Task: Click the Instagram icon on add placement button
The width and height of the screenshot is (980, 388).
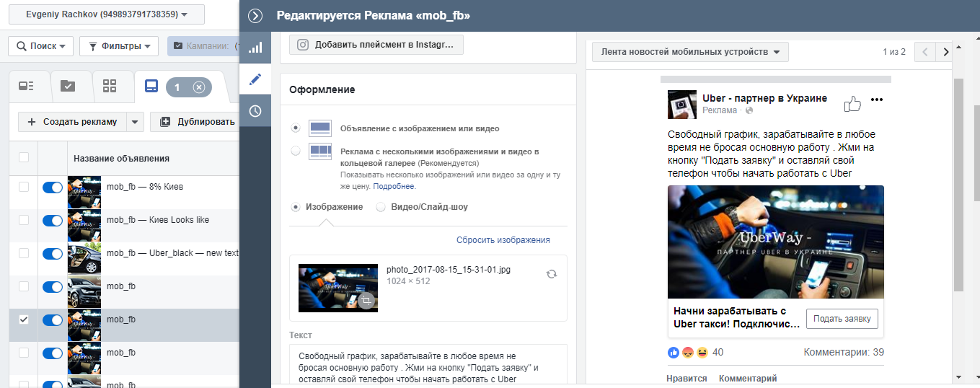Action: pos(304,45)
